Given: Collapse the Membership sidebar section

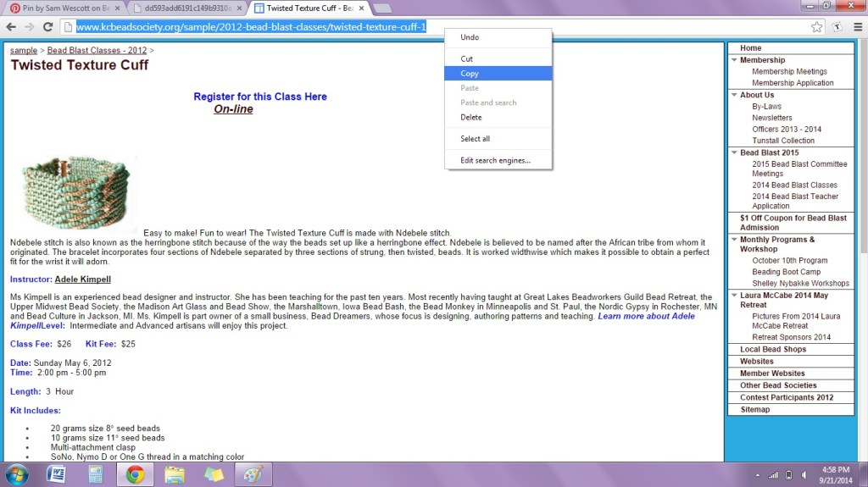Looking at the screenshot, I should point(734,60).
